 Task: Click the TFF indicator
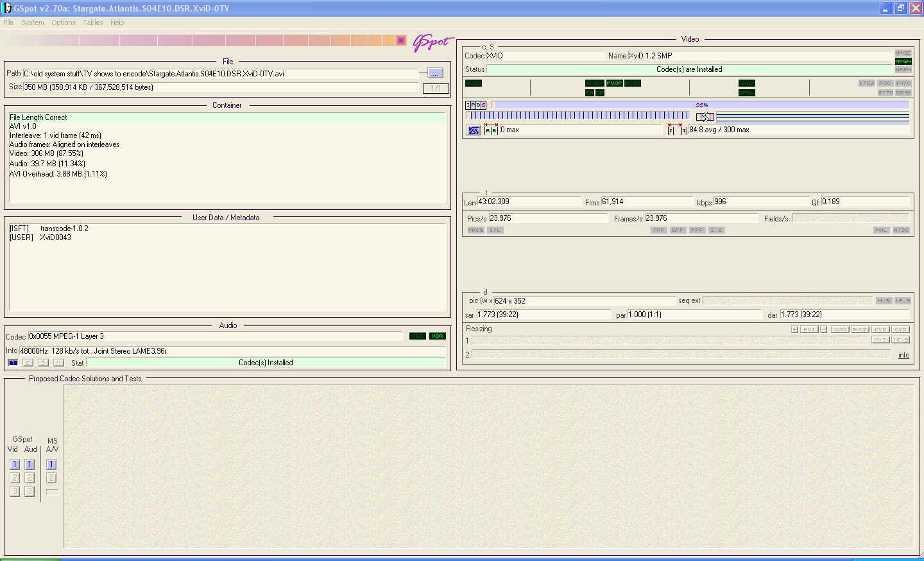[x=658, y=230]
